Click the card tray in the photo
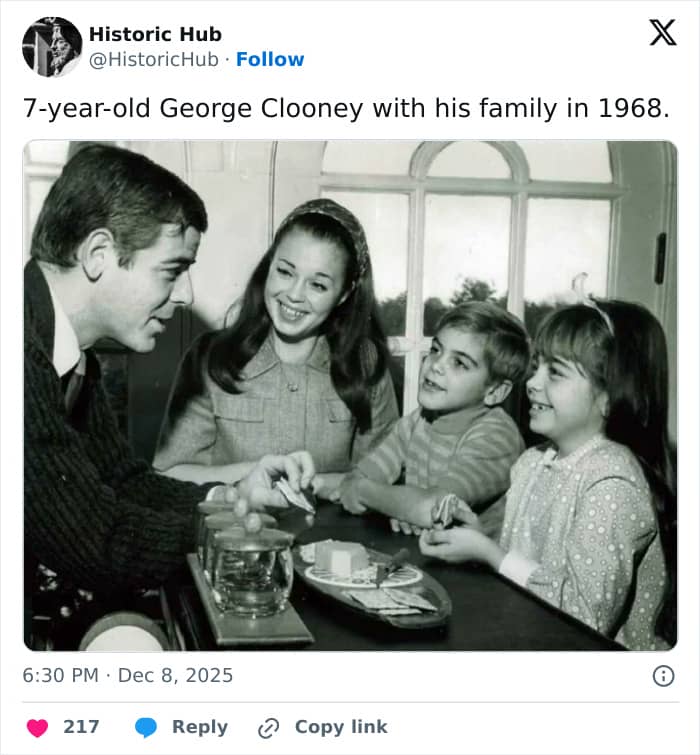Image resolution: width=700 pixels, height=755 pixels. click(370, 583)
